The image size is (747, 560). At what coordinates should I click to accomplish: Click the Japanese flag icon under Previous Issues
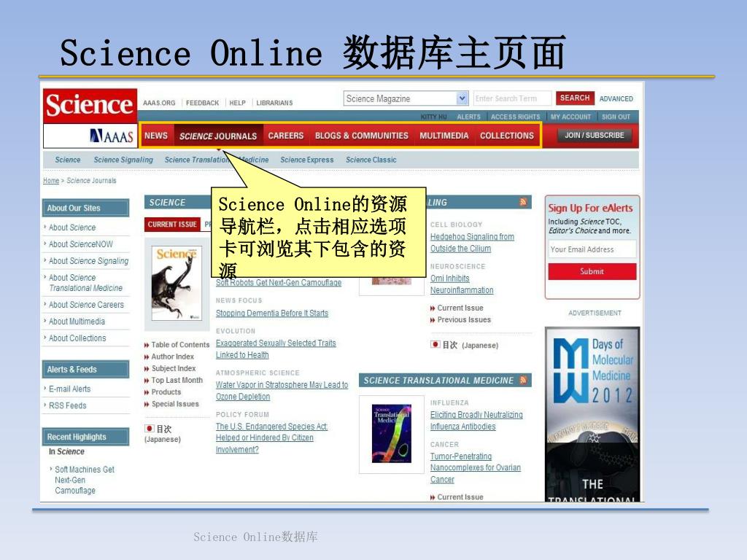(435, 344)
